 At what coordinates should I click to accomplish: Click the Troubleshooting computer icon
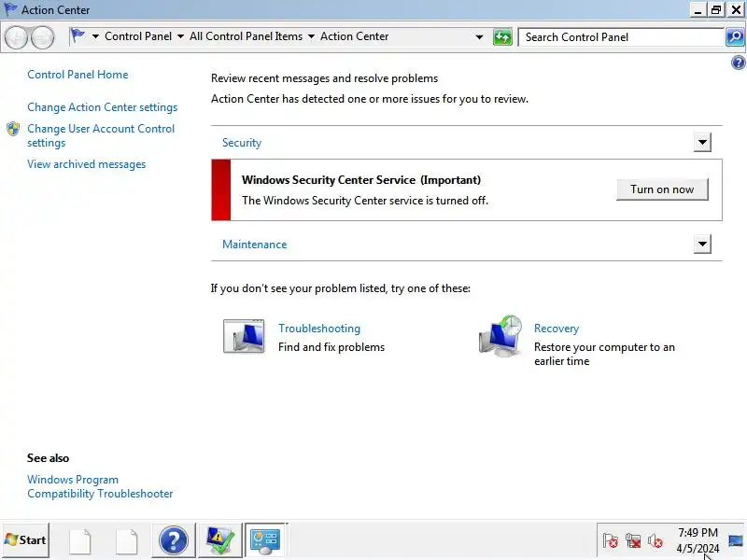coord(244,336)
